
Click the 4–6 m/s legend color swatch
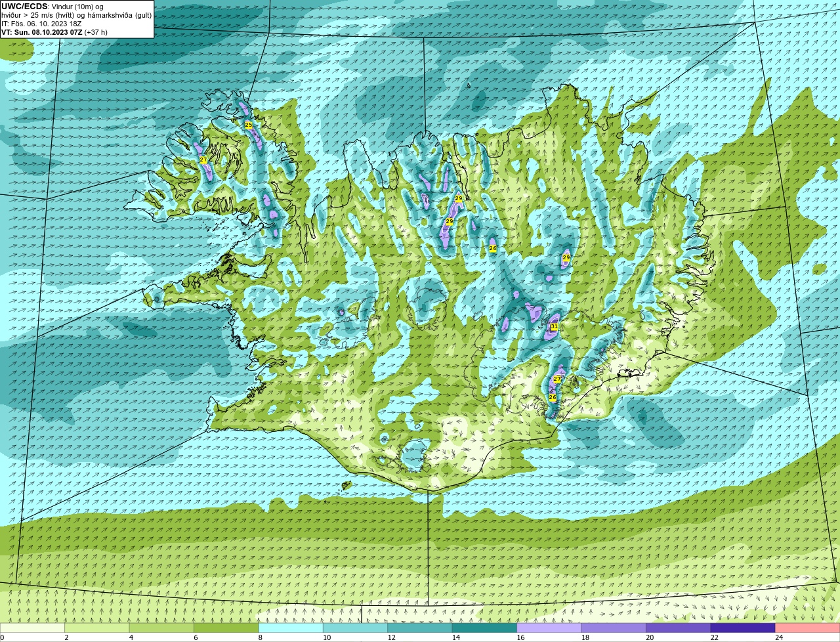[x=161, y=628]
